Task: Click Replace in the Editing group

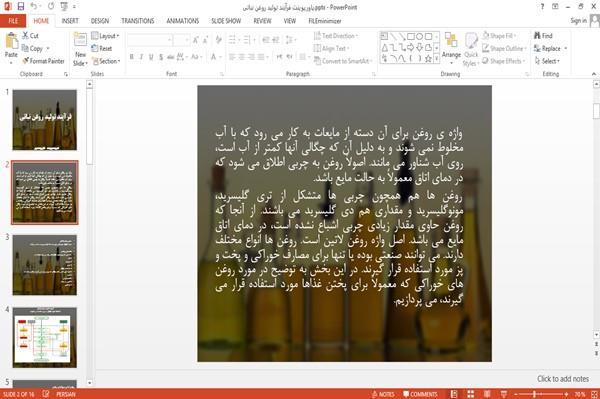Action: [x=550, y=48]
